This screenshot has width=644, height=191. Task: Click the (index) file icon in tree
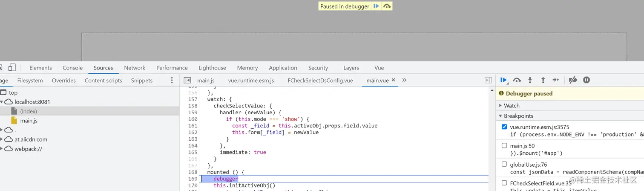pos(14,111)
